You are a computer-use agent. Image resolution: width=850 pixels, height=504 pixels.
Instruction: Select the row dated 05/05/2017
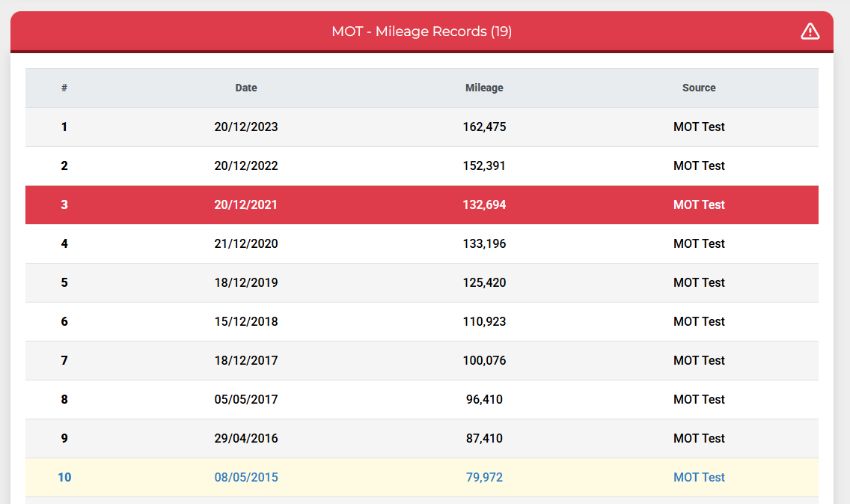point(422,400)
